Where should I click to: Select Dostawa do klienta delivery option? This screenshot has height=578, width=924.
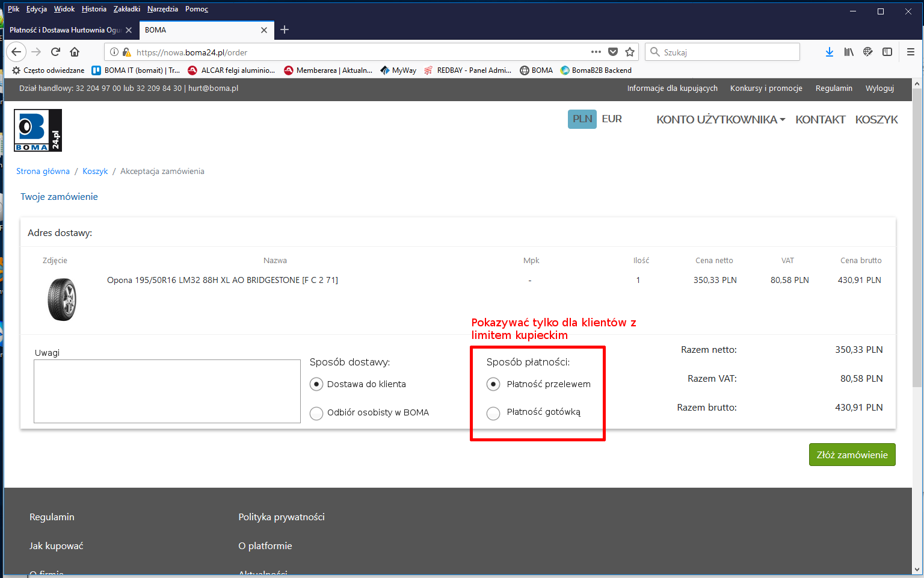(x=316, y=384)
